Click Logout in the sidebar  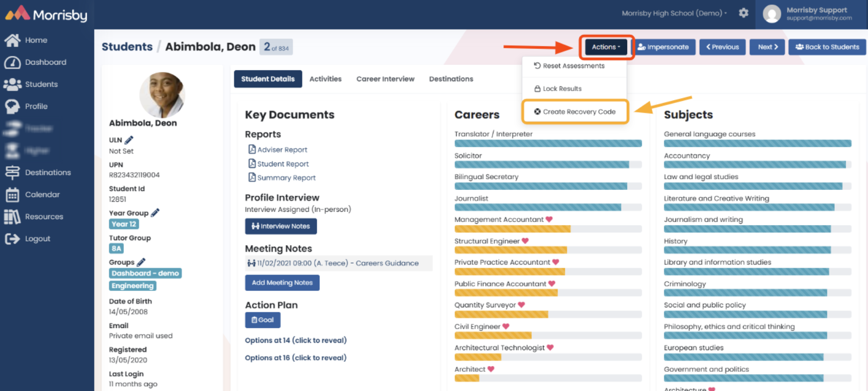(27, 239)
